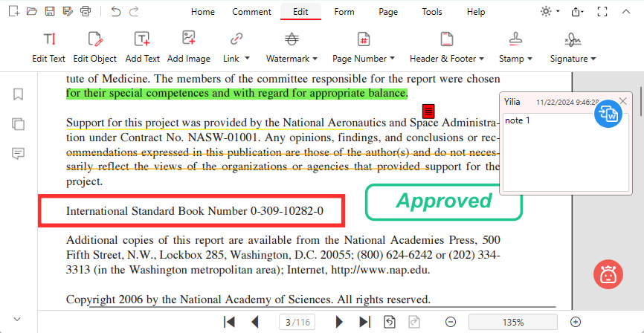Expand the Link dropdown arrow
Viewport: 644px width, 333px height.
[247, 58]
